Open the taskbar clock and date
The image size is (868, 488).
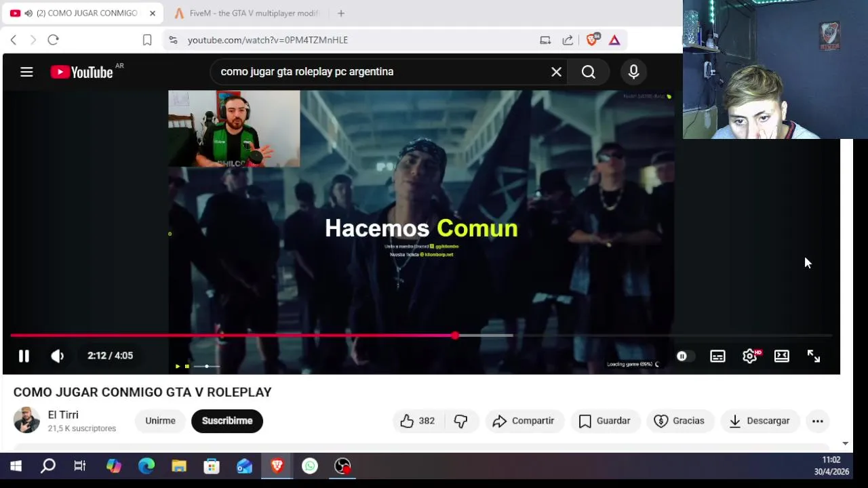831,466
